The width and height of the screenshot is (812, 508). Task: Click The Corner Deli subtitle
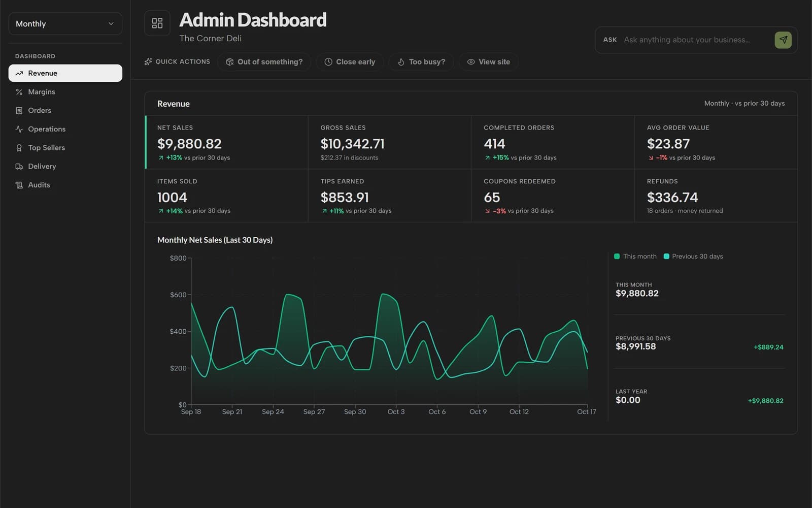click(210, 38)
